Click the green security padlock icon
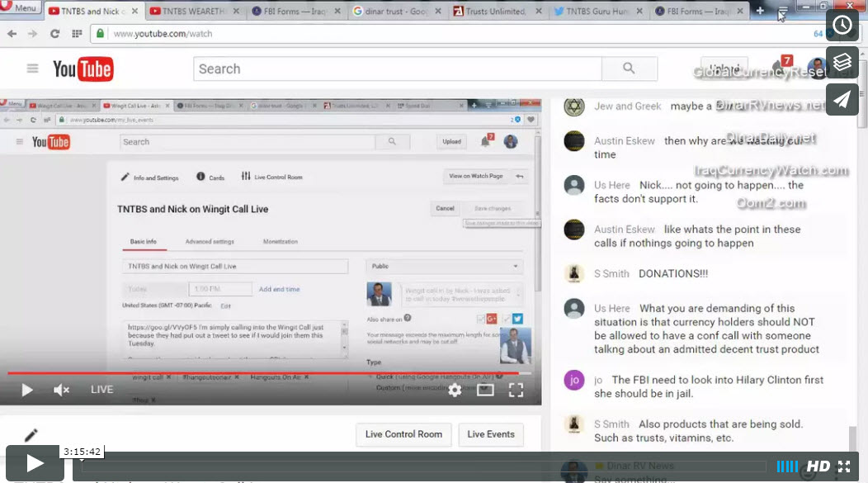The width and height of the screenshot is (868, 483). point(100,34)
